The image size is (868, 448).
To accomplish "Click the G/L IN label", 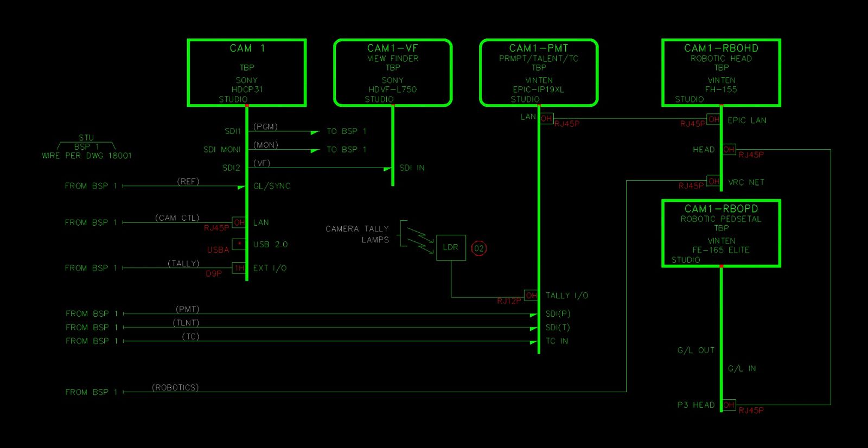I will (x=742, y=369).
